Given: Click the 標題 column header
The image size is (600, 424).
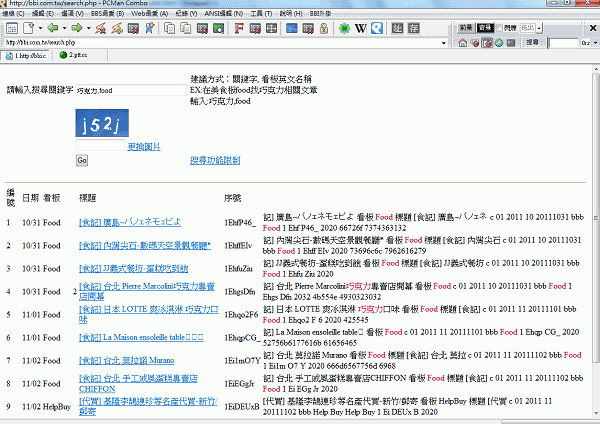Looking at the screenshot, I should (x=88, y=198).
